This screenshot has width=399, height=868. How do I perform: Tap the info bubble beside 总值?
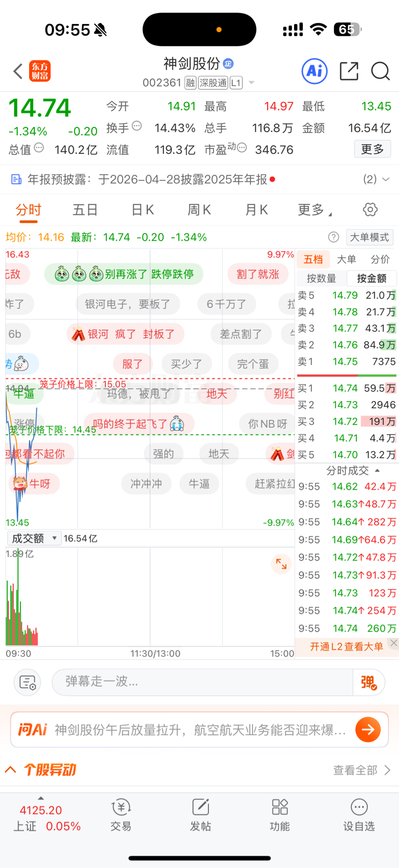click(39, 148)
